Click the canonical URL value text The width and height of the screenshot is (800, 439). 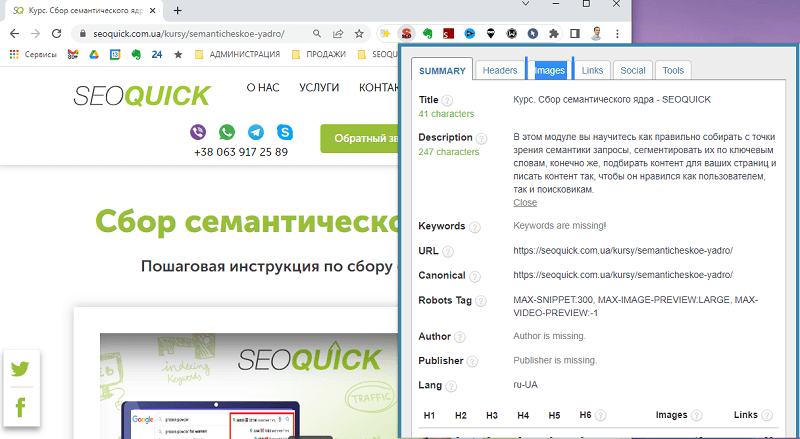point(623,275)
